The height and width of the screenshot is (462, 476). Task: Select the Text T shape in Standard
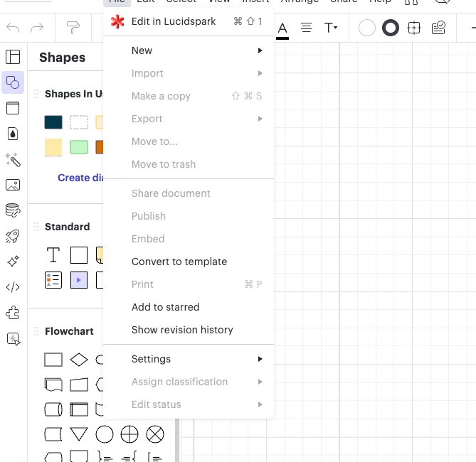pos(53,254)
